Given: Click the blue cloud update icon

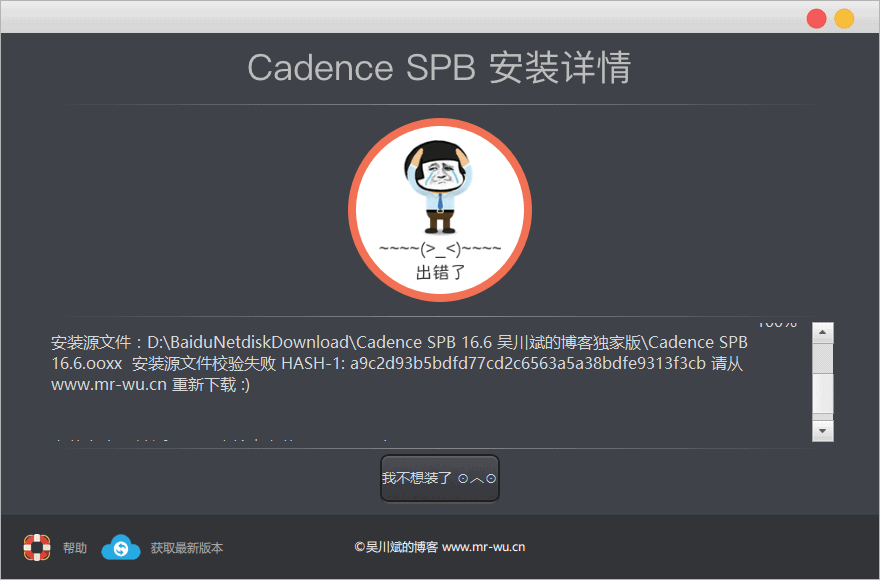Looking at the screenshot, I should point(121,547).
